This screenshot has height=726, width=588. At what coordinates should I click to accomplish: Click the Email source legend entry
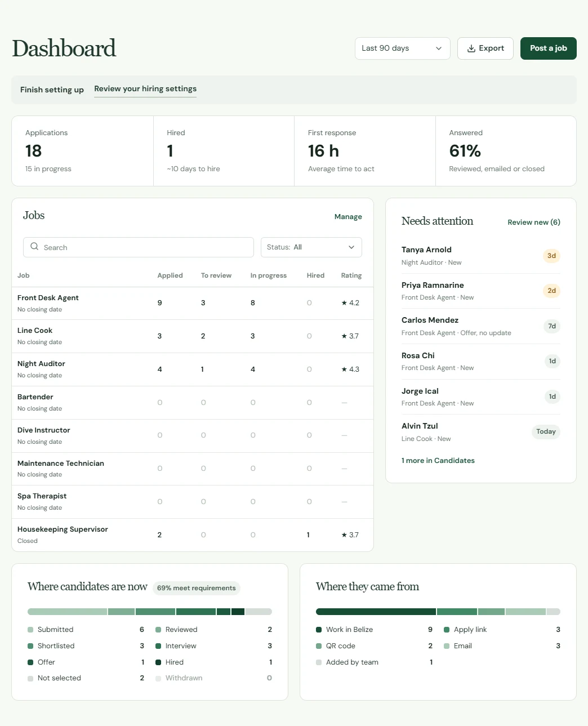[x=502, y=646]
